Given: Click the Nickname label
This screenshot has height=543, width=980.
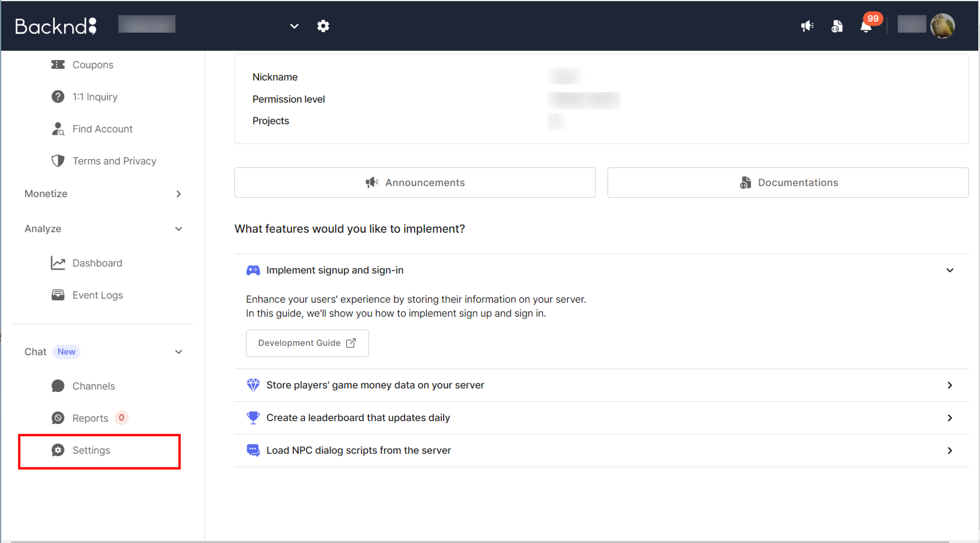Looking at the screenshot, I should [x=275, y=77].
